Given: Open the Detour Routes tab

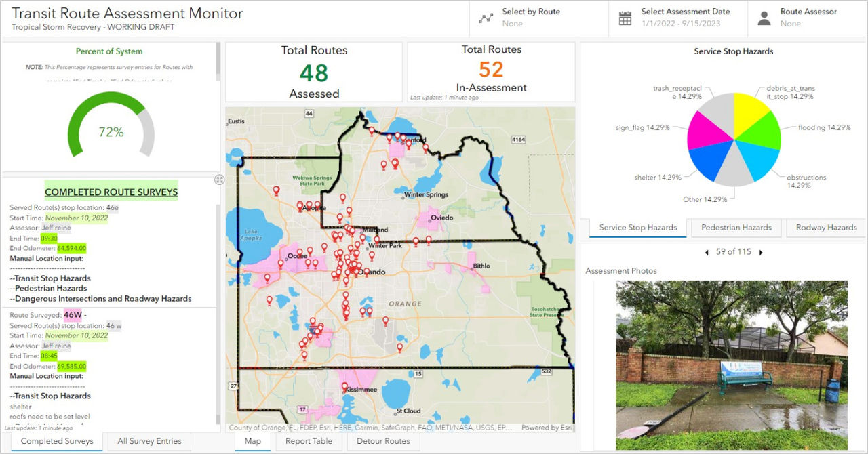Looking at the screenshot, I should (x=383, y=441).
